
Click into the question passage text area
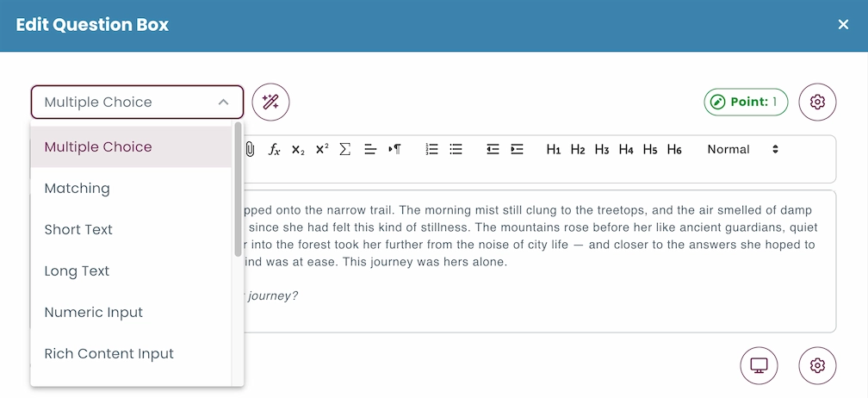point(540,261)
